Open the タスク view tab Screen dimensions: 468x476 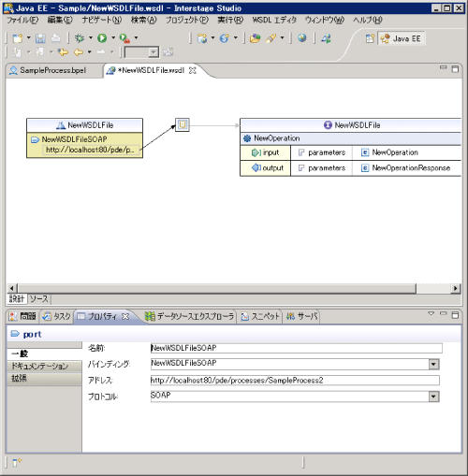point(57,316)
